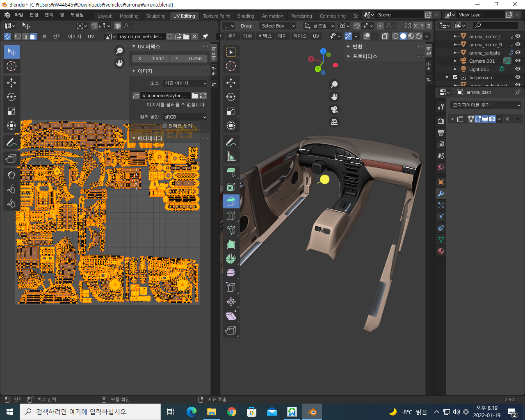Image resolution: width=525 pixels, height=420 pixels.
Task: Switch to the Texture Paint workspace tab
Action: tap(216, 16)
